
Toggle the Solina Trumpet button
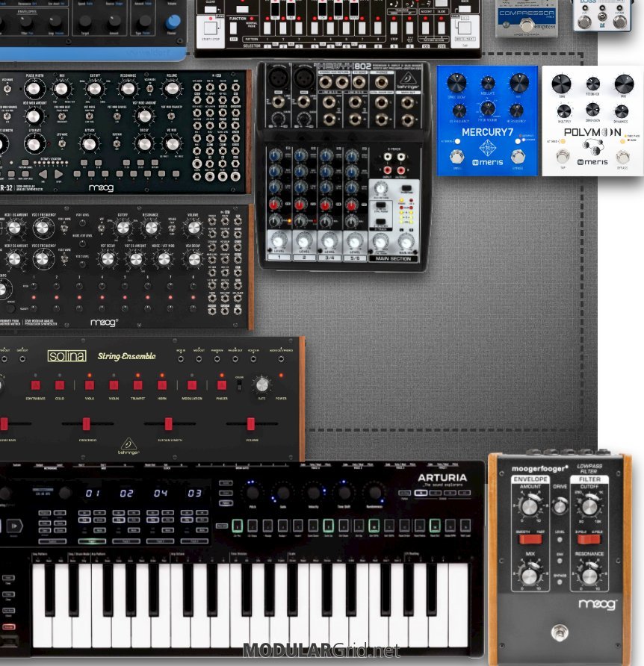click(x=138, y=385)
